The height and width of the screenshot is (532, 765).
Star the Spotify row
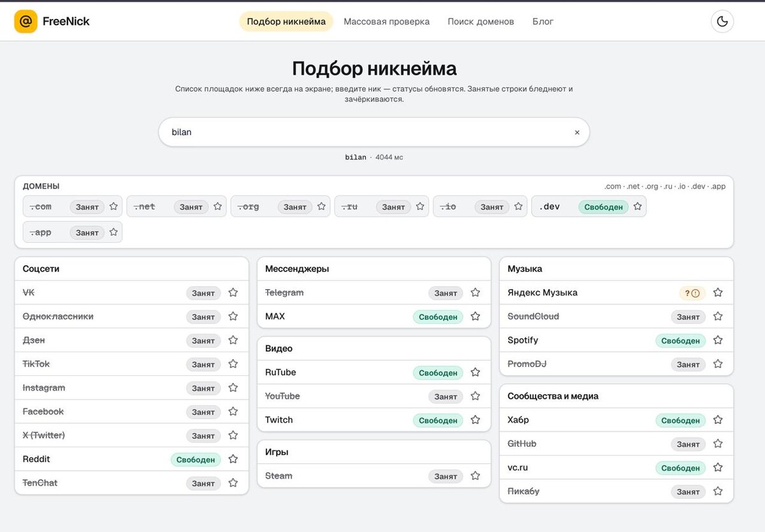tap(718, 340)
